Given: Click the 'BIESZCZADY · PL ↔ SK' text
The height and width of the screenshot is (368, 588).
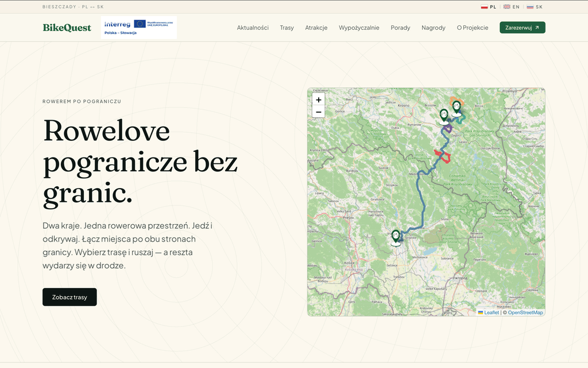Looking at the screenshot, I should [73, 7].
